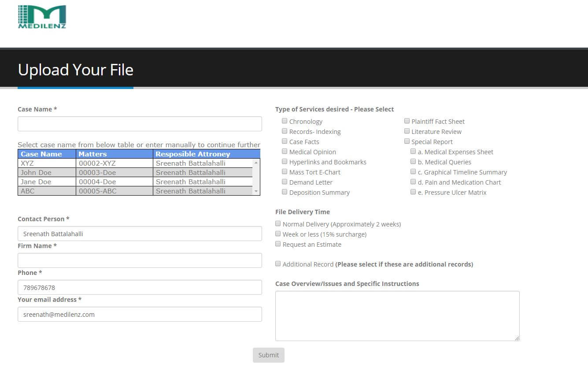The image size is (588, 371).
Task: Click the Case Name input field
Action: (140, 124)
